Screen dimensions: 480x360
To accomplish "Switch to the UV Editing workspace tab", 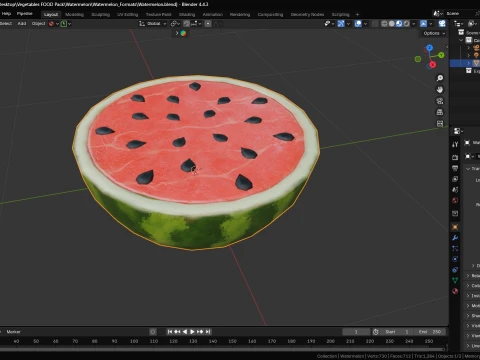I will 127,14.
